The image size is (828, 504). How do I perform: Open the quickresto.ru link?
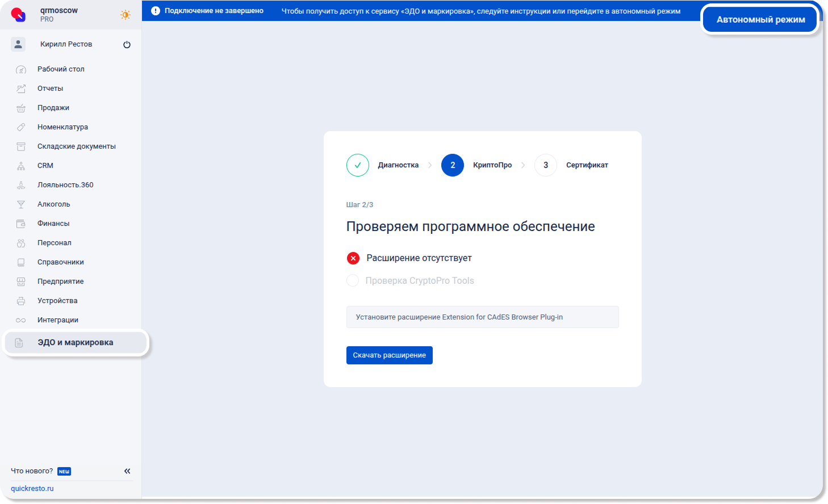click(32, 489)
